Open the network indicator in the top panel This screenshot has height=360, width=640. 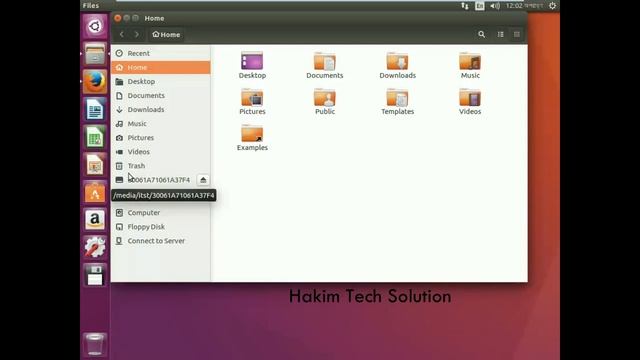point(464,5)
